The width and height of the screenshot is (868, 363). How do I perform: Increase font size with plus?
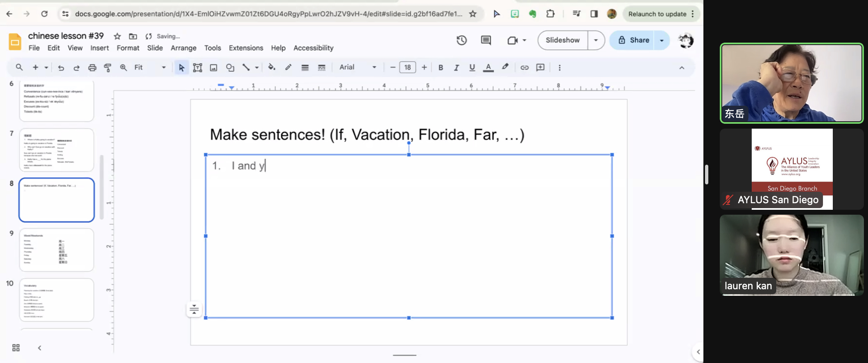[424, 67]
